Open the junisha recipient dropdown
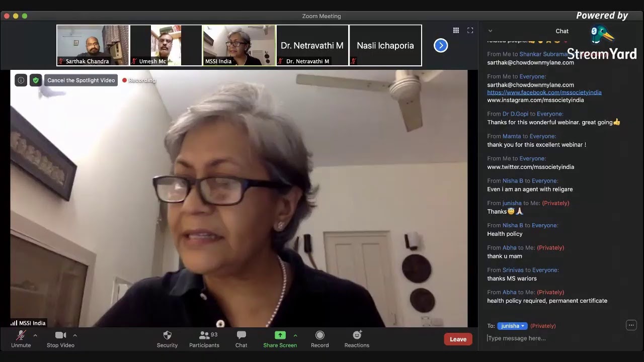644x362 pixels. [x=512, y=326]
